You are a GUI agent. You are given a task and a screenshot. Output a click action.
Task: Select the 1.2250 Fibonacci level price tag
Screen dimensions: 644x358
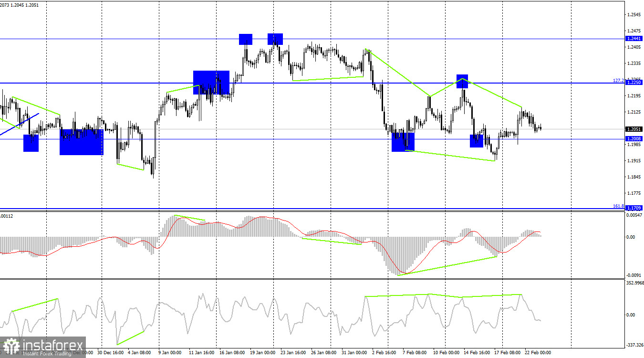pyautogui.click(x=634, y=83)
